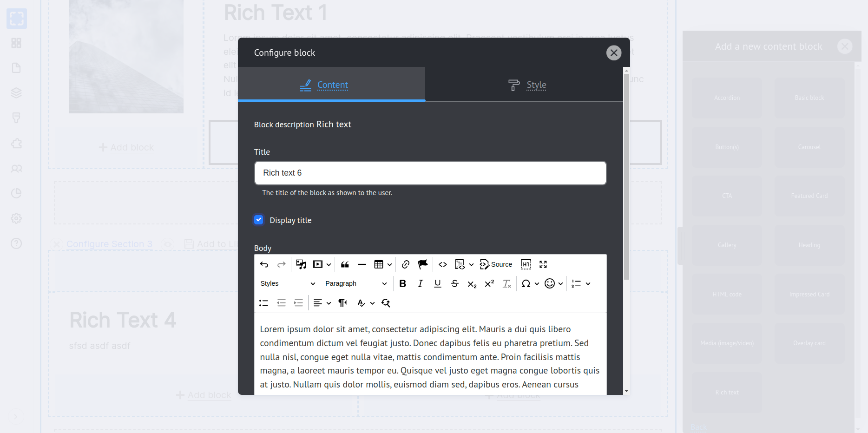Image resolution: width=868 pixels, height=433 pixels.
Task: Increase indent of the paragraph
Action: (x=299, y=303)
